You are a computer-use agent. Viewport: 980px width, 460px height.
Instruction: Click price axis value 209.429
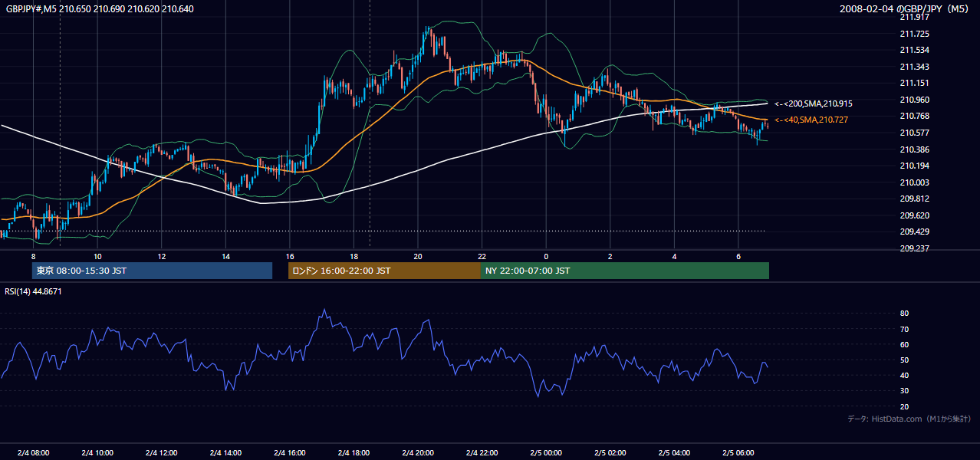[913, 232]
